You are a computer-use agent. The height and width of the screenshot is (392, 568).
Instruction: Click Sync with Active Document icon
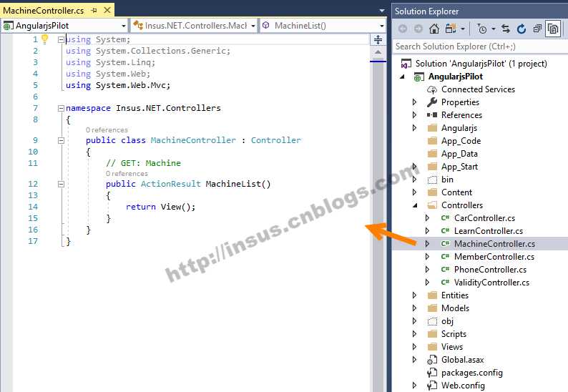(x=506, y=29)
